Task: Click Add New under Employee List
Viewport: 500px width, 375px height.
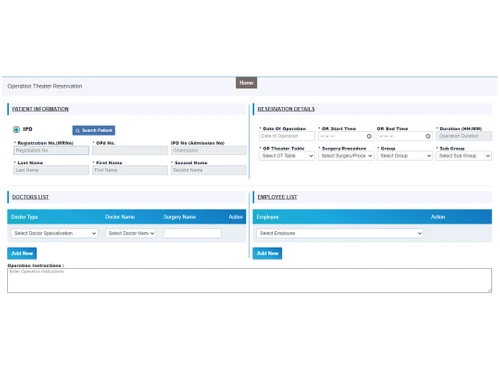Action: click(267, 253)
